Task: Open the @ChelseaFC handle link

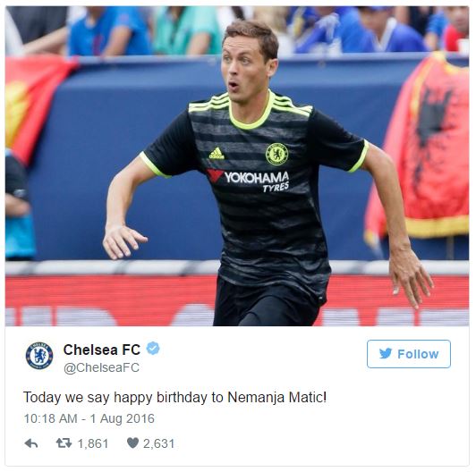Action: pos(101,367)
